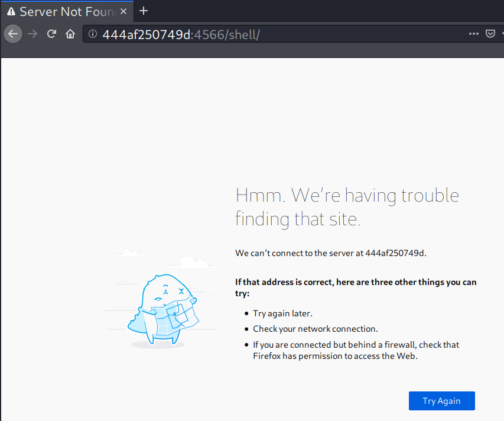Save the page to Pocket
504x421 pixels.
[x=490, y=34]
